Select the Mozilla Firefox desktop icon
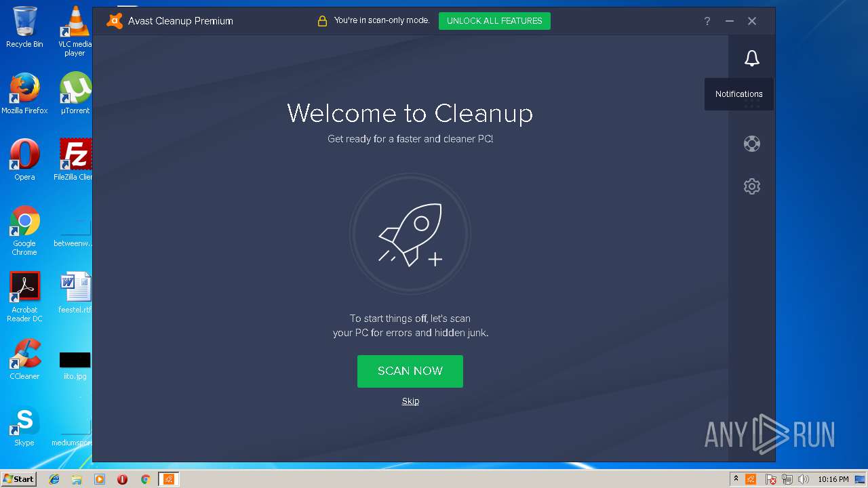868x488 pixels. click(24, 94)
